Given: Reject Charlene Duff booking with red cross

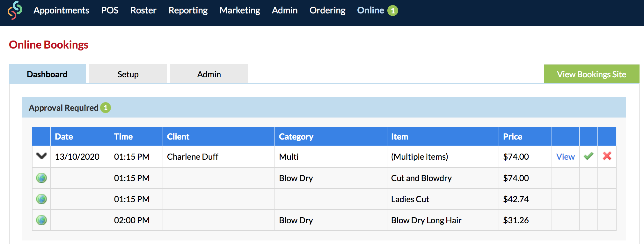Looking at the screenshot, I should 607,156.
